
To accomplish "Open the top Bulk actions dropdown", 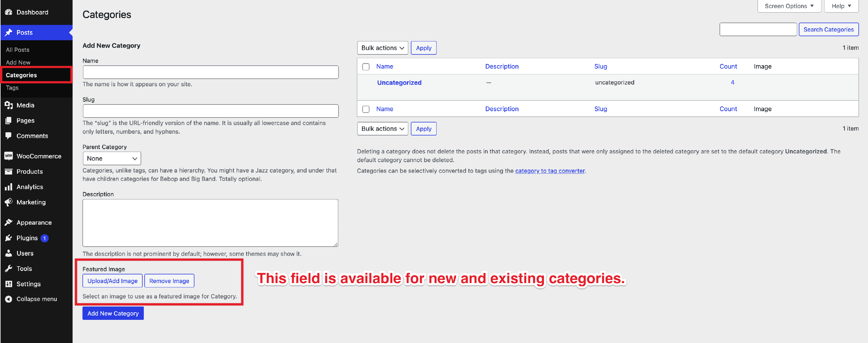I will coord(382,48).
